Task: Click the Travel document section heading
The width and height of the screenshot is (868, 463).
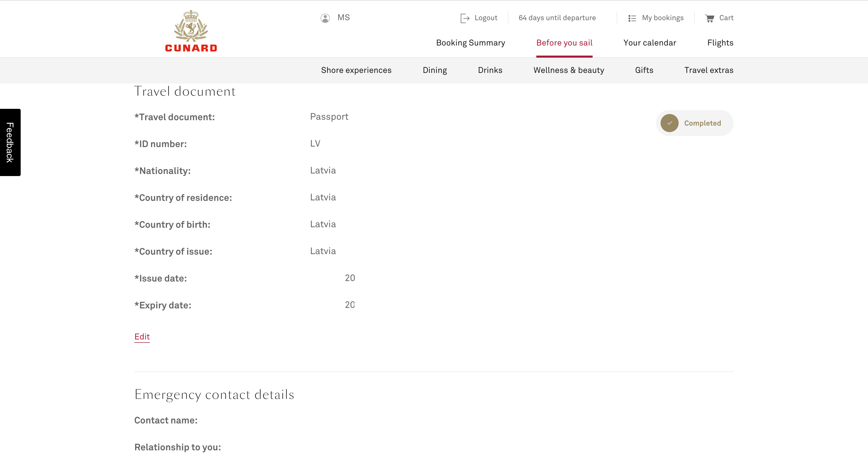Action: click(x=185, y=92)
